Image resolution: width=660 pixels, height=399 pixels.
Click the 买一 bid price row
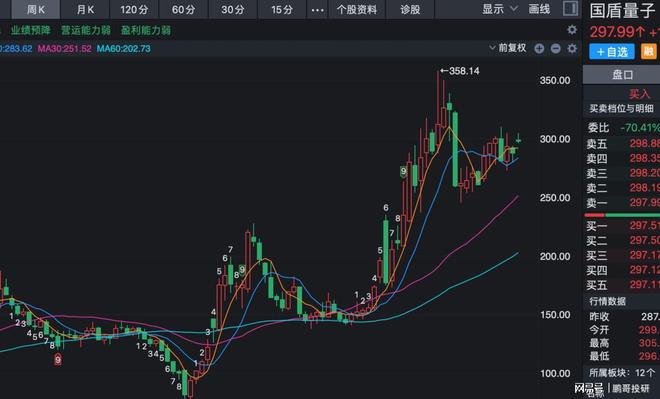coord(623,226)
